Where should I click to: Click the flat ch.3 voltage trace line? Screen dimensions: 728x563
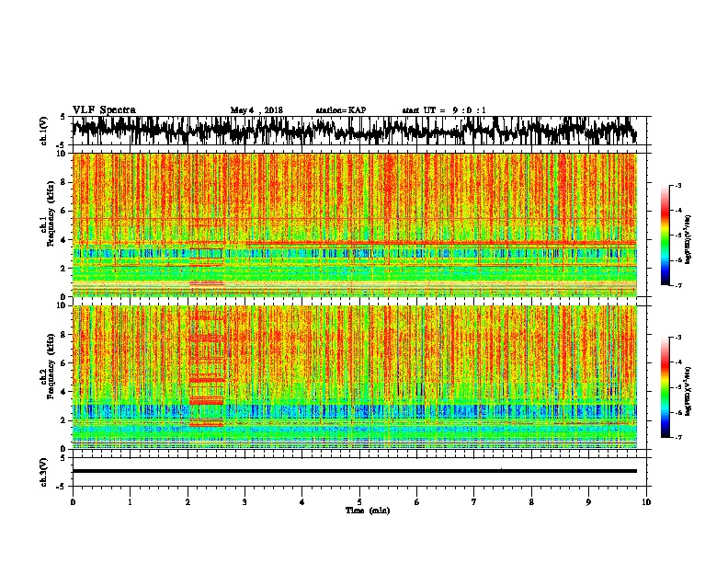coord(354,471)
